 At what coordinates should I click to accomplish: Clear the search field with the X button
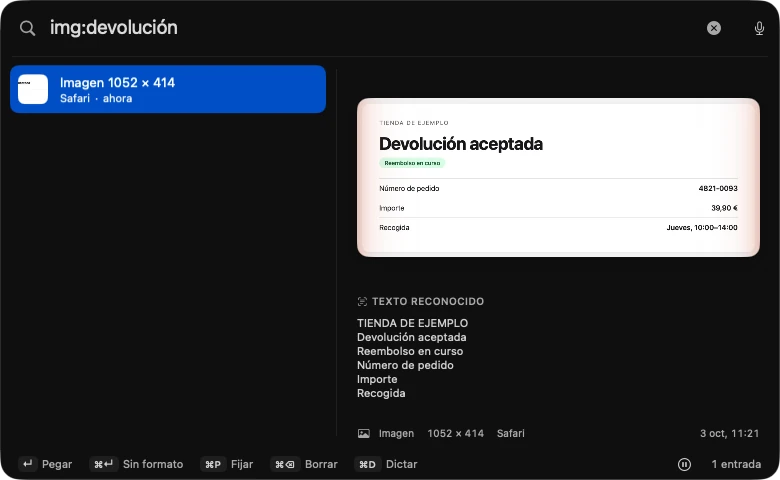click(x=714, y=28)
